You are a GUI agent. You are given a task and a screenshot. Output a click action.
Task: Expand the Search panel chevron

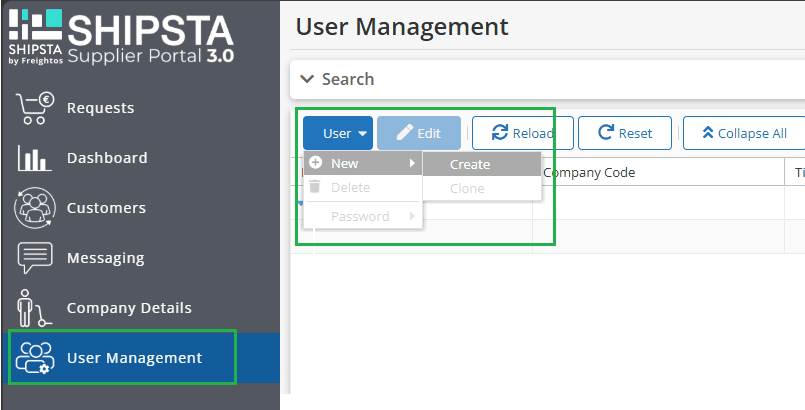[307, 79]
